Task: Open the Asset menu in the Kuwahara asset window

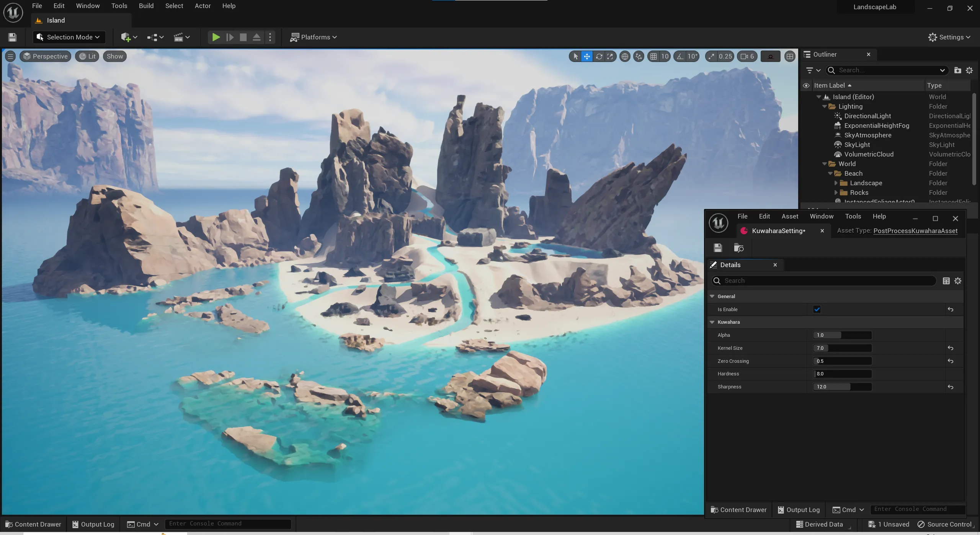Action: tap(790, 217)
